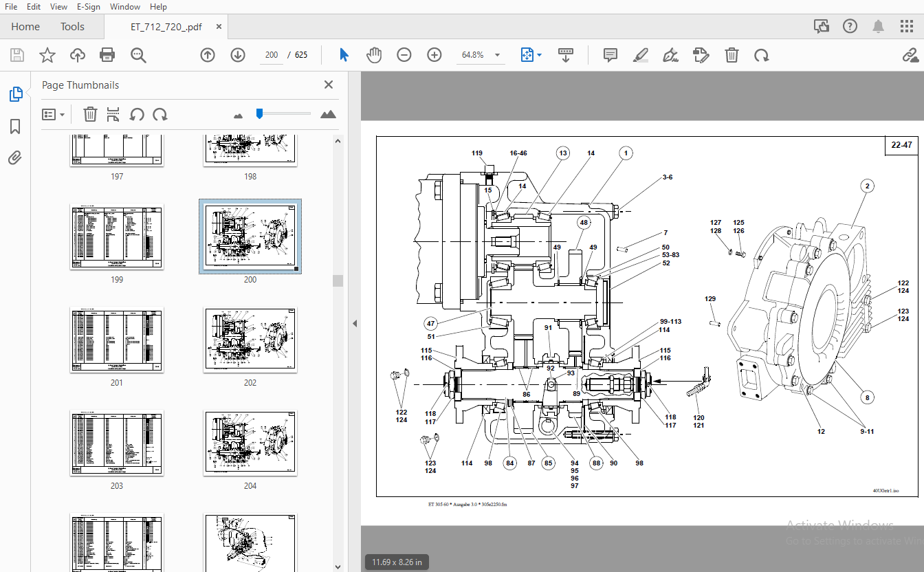Switch to the Tools tab
Screen dimensions: 924x572
72,27
